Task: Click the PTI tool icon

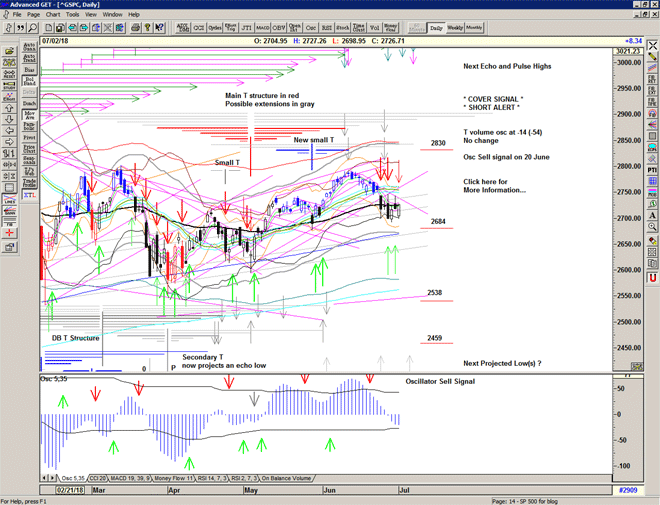Action: (x=652, y=171)
